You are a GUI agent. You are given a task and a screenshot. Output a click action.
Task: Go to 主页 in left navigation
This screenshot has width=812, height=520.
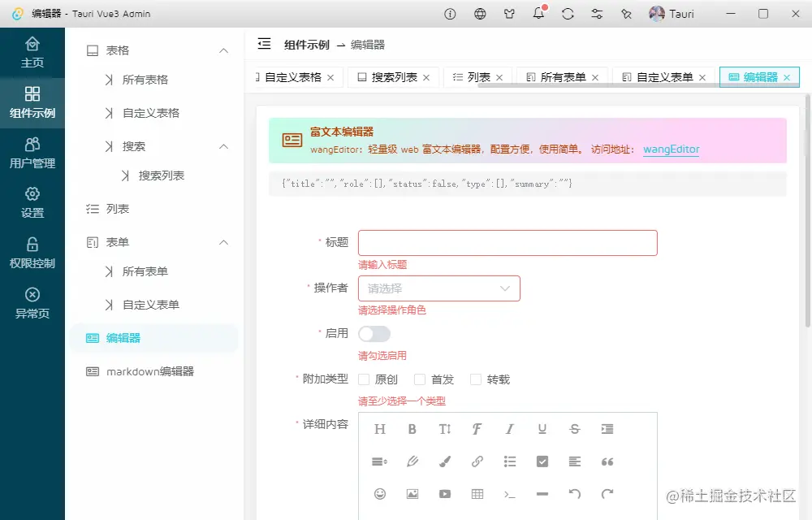click(x=32, y=53)
